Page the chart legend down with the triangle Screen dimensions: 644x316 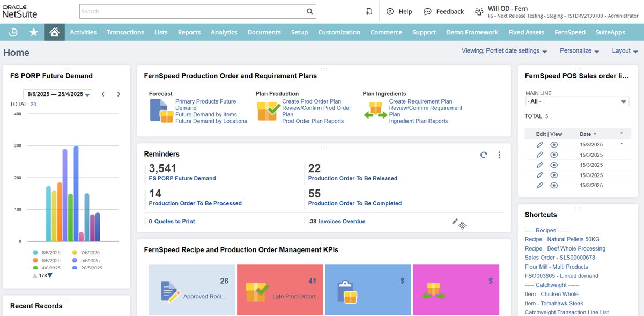[50, 276]
